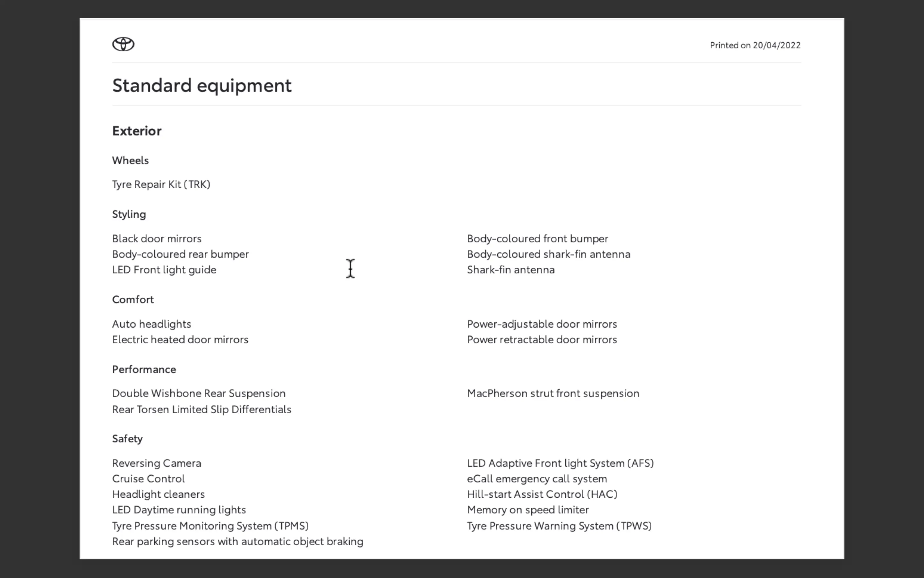Click 'Headlight cleaners' entry
Screen dimensions: 924x578
pos(158,495)
